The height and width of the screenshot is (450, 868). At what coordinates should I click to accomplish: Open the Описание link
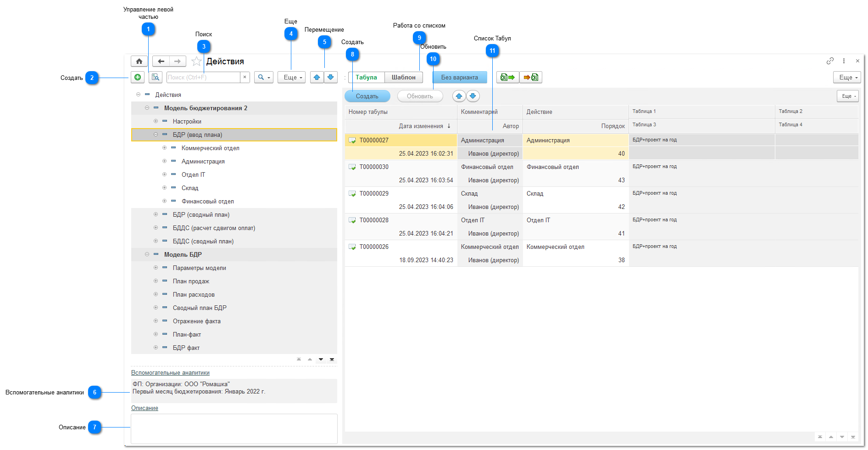pyautogui.click(x=145, y=408)
